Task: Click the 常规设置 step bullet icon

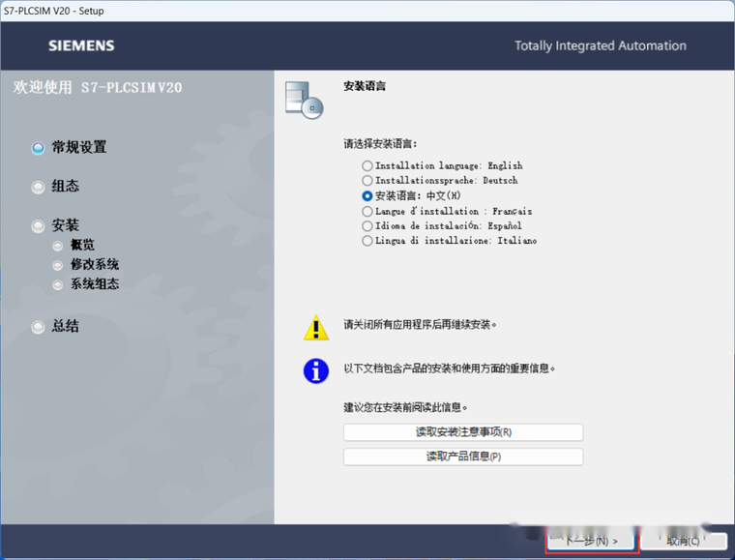Action: tap(39, 148)
